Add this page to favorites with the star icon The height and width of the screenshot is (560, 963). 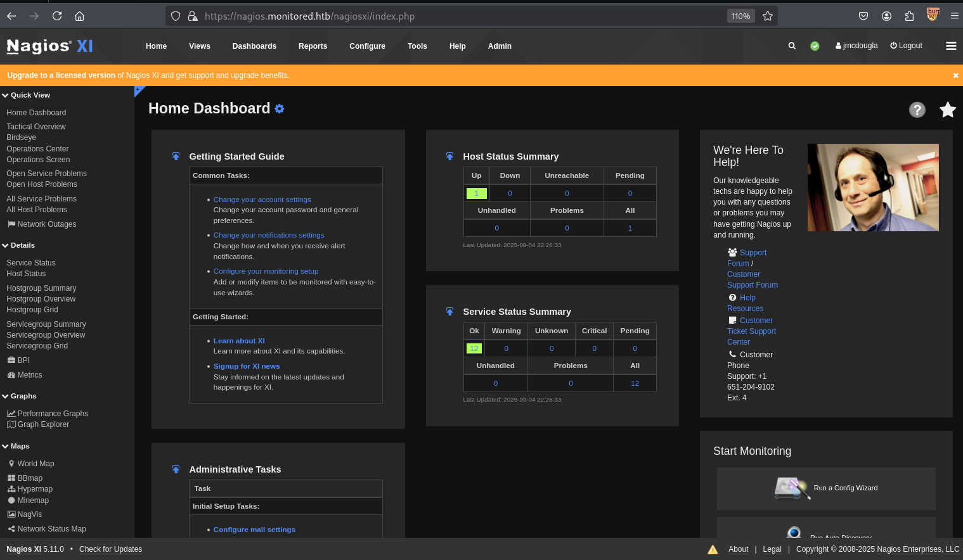[948, 110]
